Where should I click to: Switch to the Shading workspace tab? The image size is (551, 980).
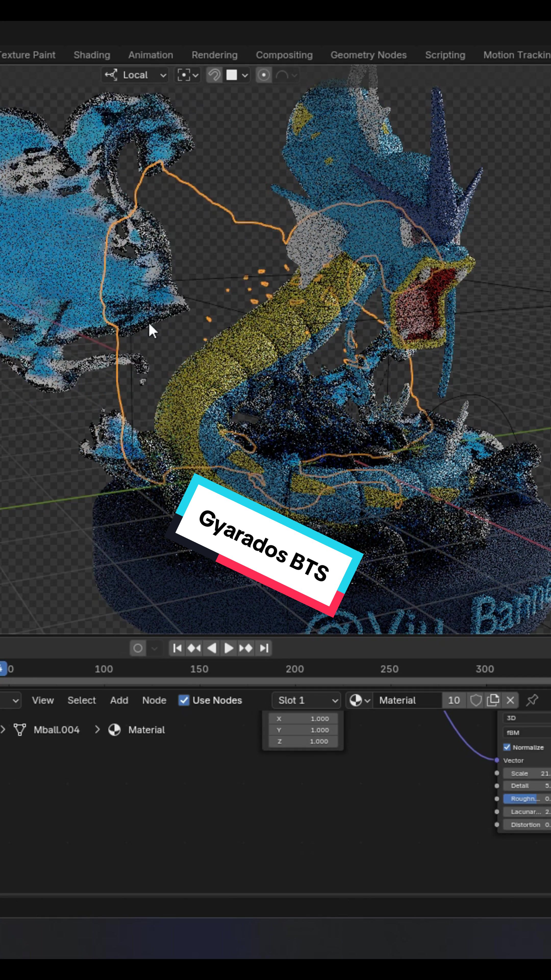point(92,55)
